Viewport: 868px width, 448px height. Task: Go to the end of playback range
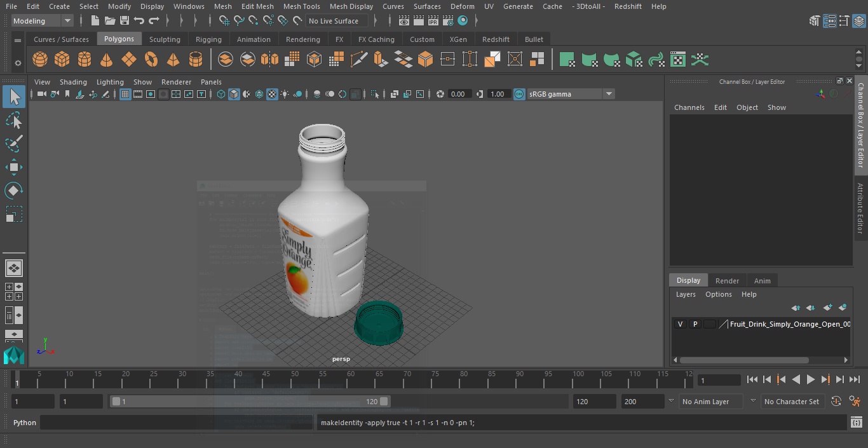pos(855,379)
